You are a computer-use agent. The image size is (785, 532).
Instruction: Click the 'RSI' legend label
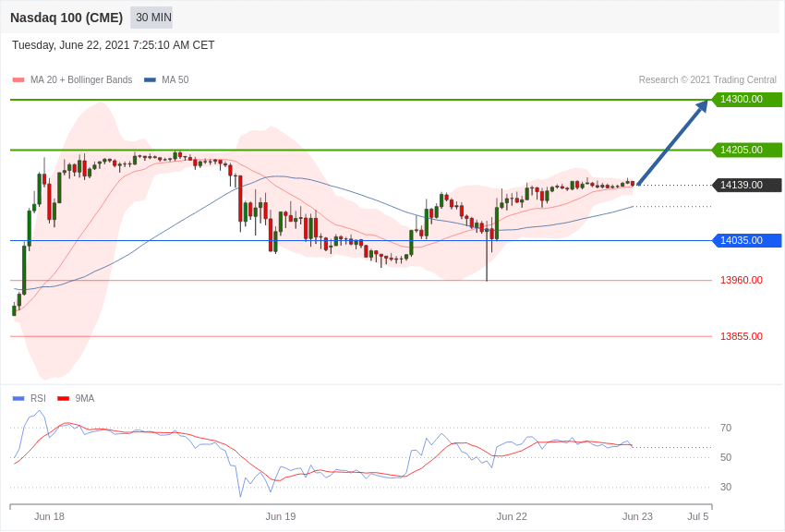[x=38, y=398]
